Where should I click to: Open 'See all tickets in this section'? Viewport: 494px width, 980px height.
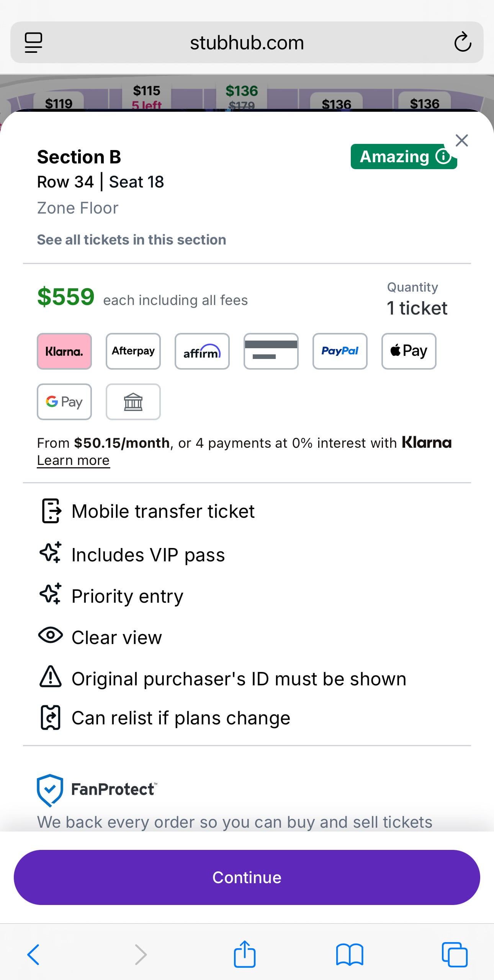tap(131, 240)
